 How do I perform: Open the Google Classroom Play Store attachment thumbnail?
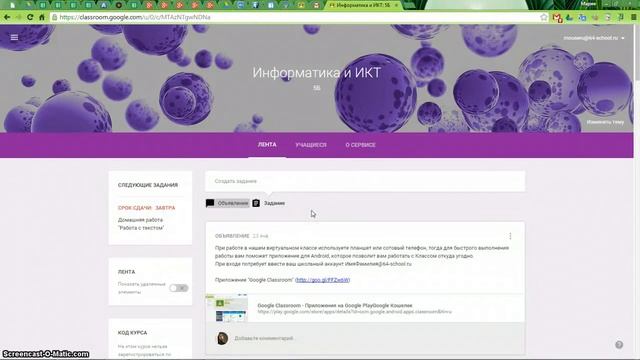point(227,308)
